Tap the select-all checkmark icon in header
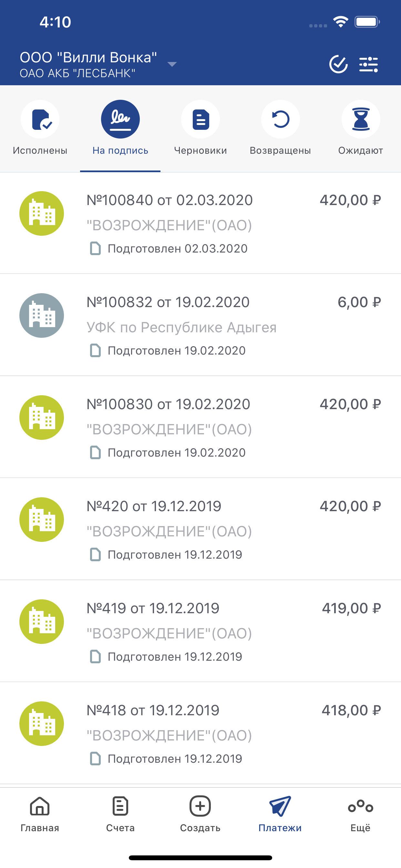This screenshot has height=868, width=401. coord(338,64)
